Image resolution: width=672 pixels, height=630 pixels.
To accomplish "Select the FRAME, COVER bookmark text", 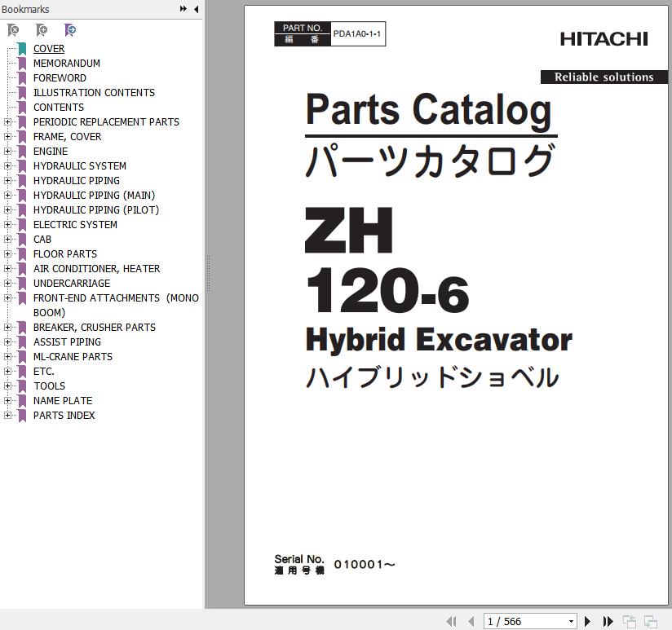I will (x=68, y=137).
